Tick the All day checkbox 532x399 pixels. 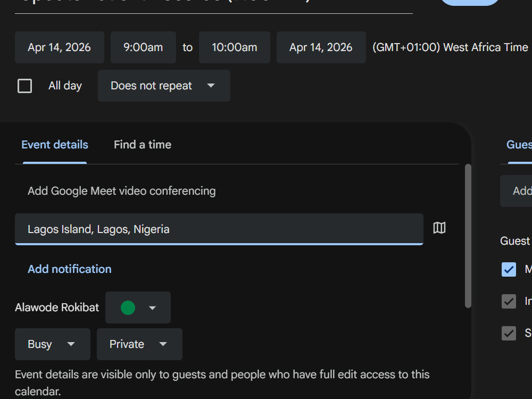coord(25,86)
